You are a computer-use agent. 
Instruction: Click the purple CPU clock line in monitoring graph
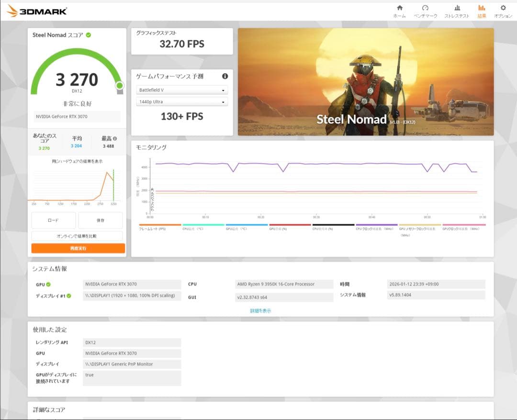[x=316, y=164]
